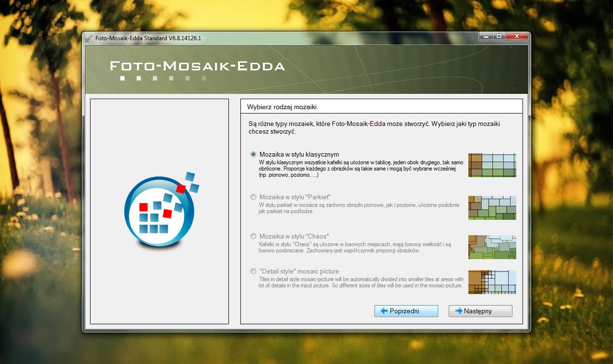The height and width of the screenshot is (364, 613).
Task: Click the Foto-Mosaik-Edda banner title
Action: click(x=197, y=66)
